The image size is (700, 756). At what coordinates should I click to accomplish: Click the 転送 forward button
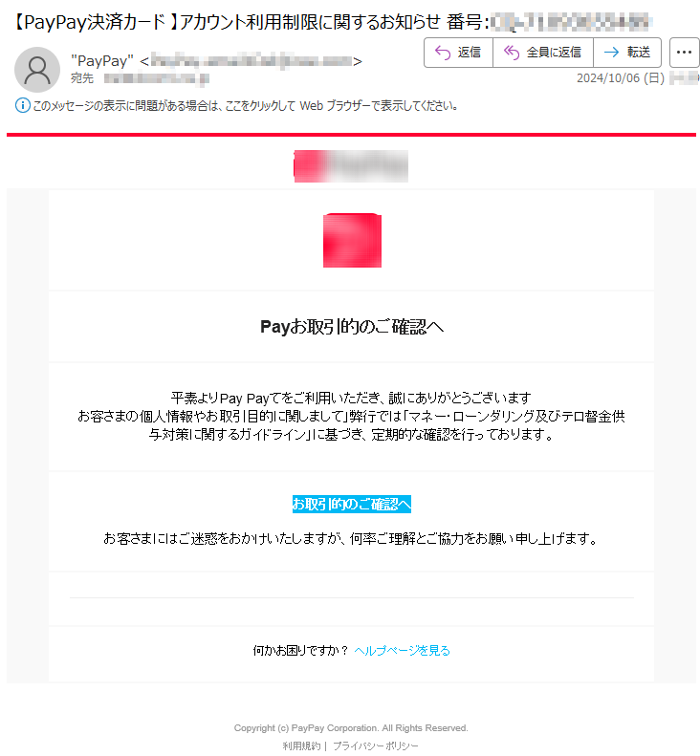coord(627,52)
